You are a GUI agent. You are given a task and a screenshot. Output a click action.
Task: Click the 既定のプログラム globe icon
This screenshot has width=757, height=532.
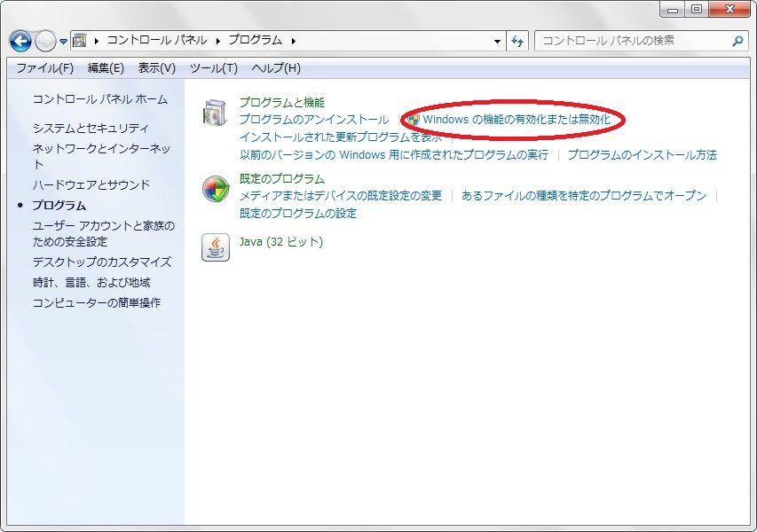[x=216, y=189]
